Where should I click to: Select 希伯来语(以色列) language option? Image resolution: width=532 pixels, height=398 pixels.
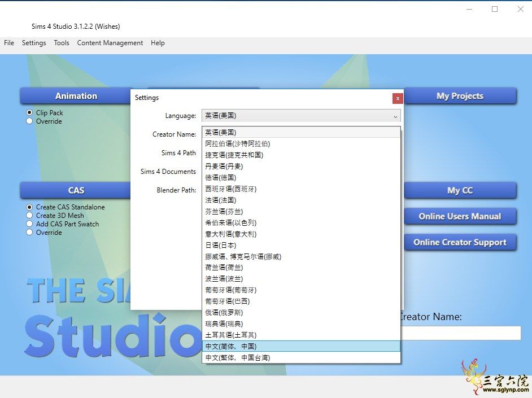pyautogui.click(x=301, y=222)
